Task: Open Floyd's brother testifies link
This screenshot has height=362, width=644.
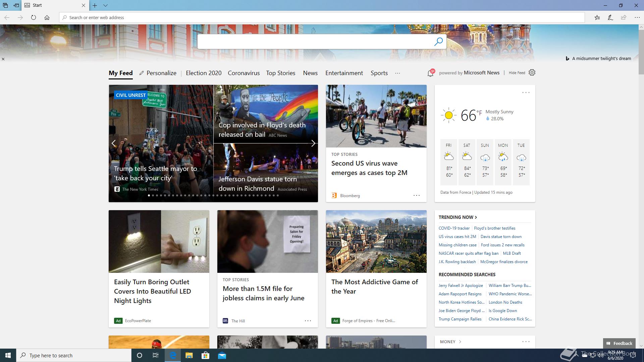Action: [x=495, y=228]
